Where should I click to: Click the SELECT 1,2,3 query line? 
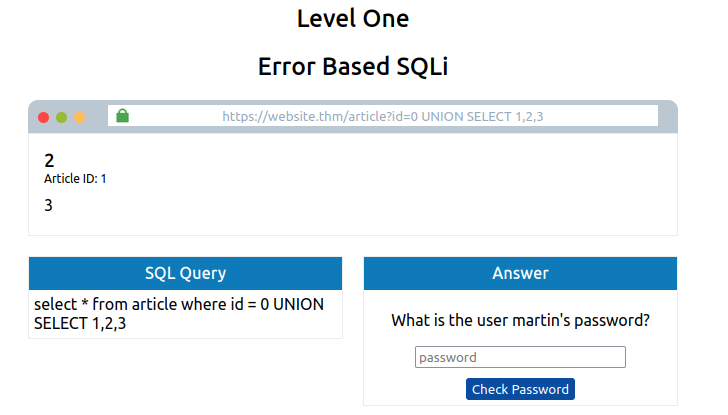[x=80, y=324]
